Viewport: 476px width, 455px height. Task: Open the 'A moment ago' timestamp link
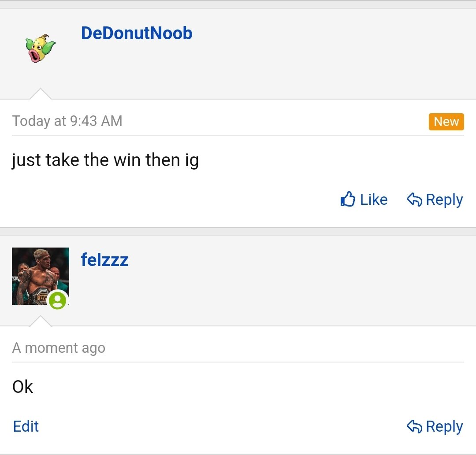59,348
